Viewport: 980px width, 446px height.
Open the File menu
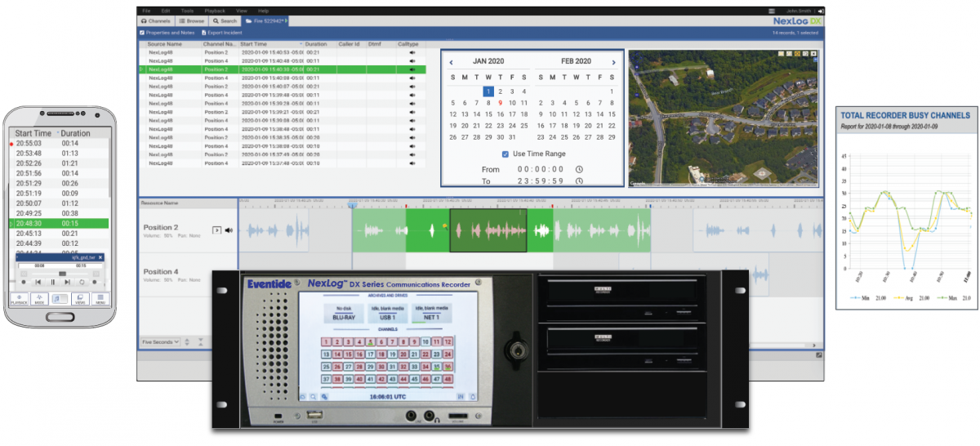pos(146,11)
